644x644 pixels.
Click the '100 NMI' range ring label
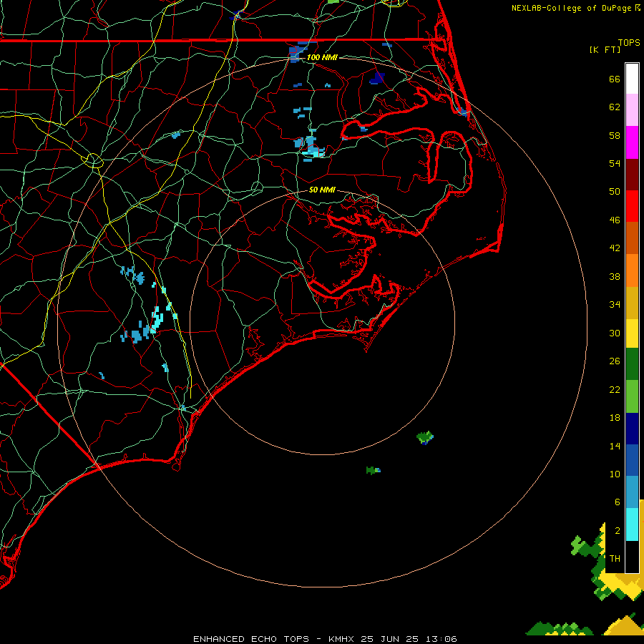tap(322, 57)
